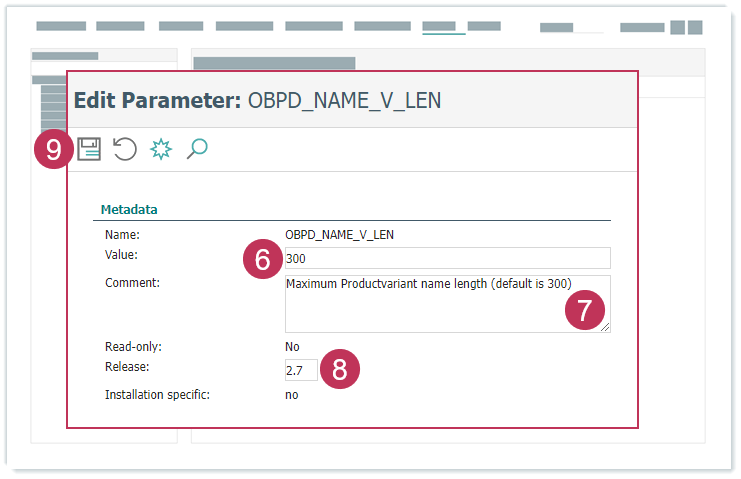The width and height of the screenshot is (741, 479).
Task: Click the red callout marker number 9
Action: (54, 150)
